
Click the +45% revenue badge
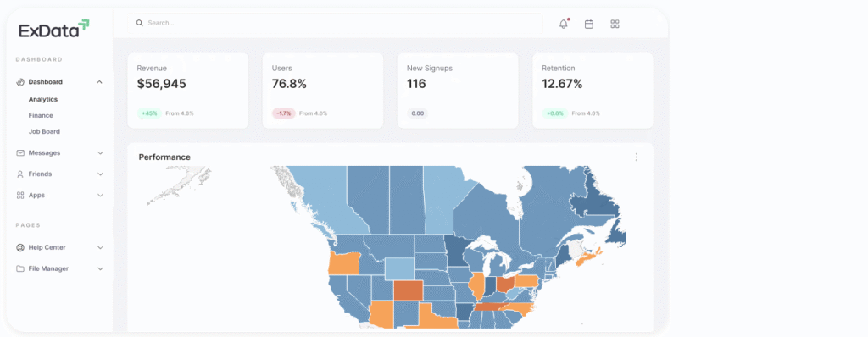click(149, 113)
